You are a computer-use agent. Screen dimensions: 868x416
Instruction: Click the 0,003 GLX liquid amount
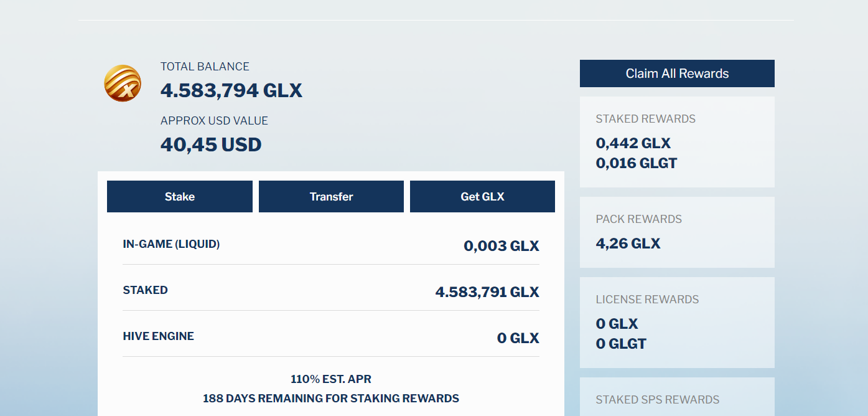[x=502, y=246]
